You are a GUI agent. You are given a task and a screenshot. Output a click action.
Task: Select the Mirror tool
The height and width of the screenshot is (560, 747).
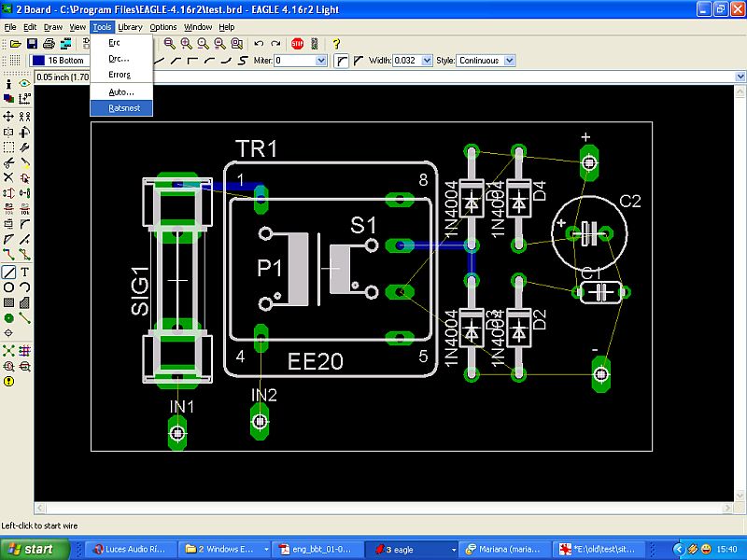8,132
